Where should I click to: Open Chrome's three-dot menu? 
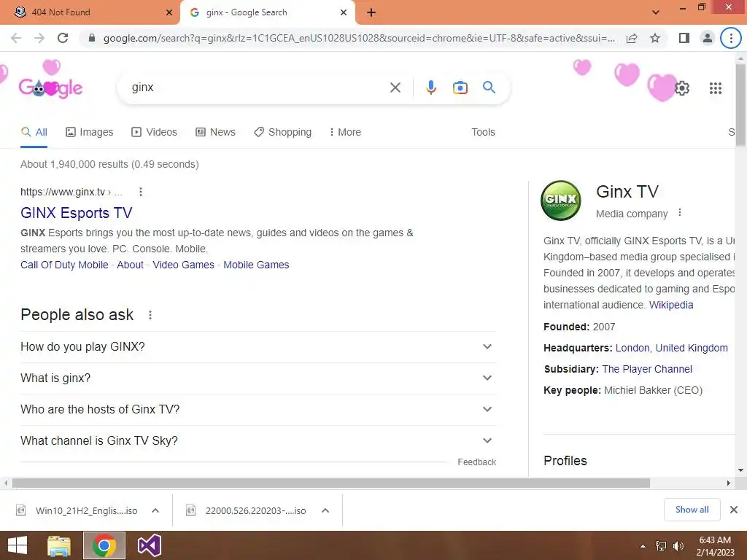[x=731, y=38]
